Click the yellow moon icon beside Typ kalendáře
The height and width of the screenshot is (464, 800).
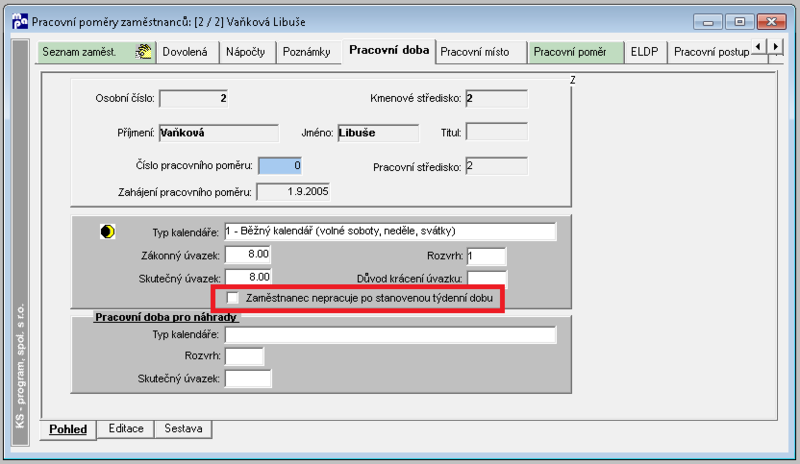pos(107,232)
